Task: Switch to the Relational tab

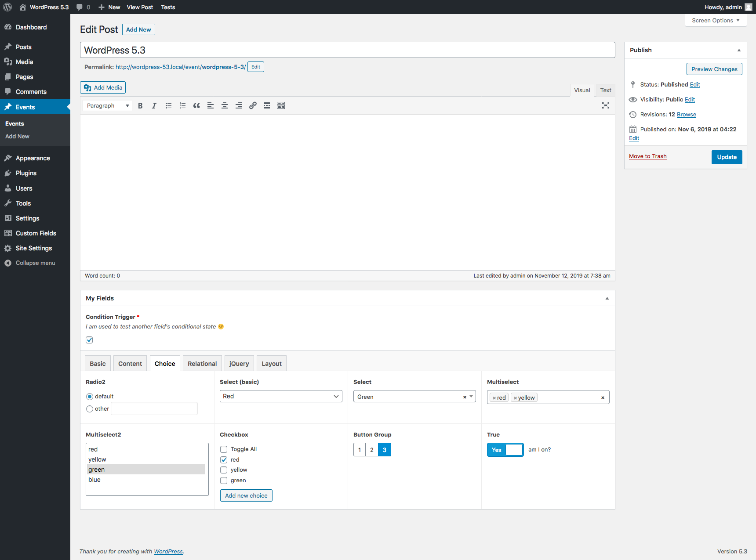Action: [x=202, y=364]
